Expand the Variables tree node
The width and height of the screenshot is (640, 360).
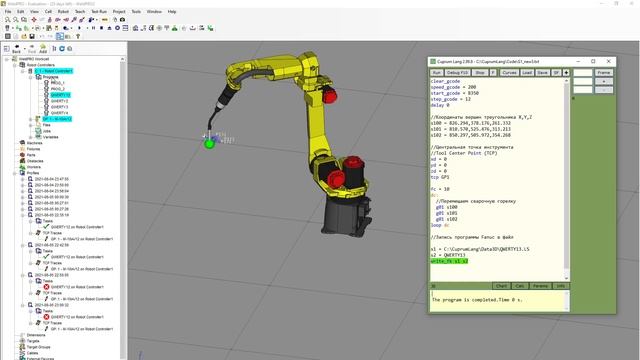click(x=31, y=137)
